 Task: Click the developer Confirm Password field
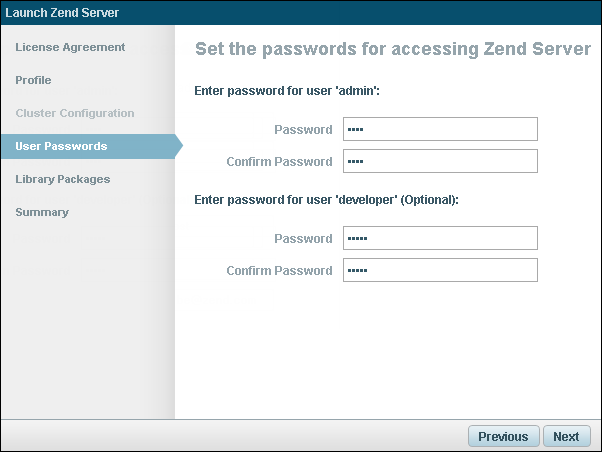(440, 270)
